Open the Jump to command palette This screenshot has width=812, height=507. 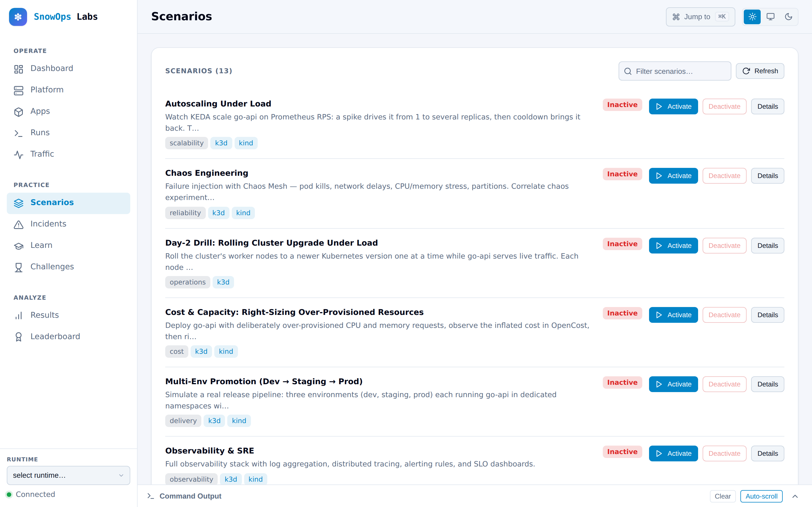(700, 17)
